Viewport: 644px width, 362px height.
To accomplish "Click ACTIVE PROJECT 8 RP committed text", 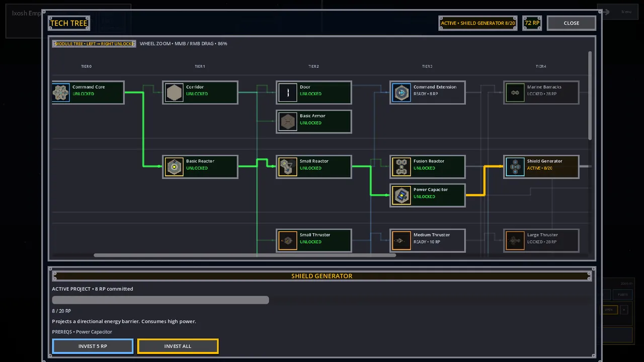I will point(93,289).
